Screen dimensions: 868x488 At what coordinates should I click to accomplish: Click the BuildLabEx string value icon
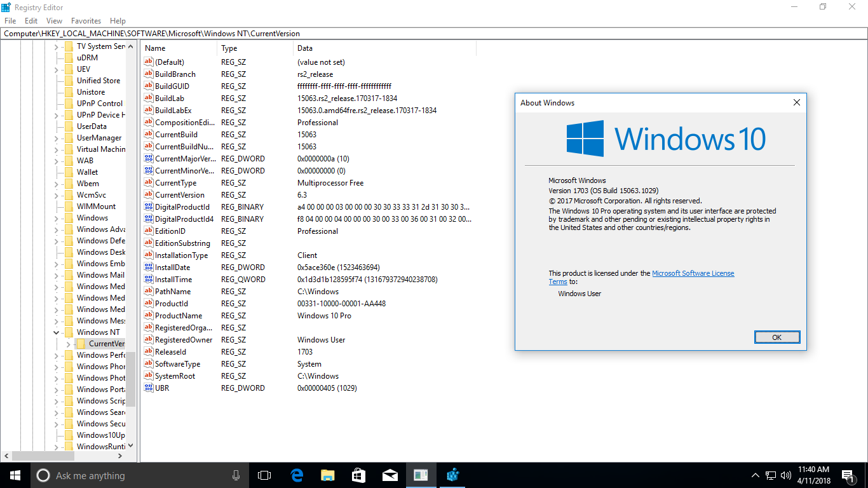[149, 111]
